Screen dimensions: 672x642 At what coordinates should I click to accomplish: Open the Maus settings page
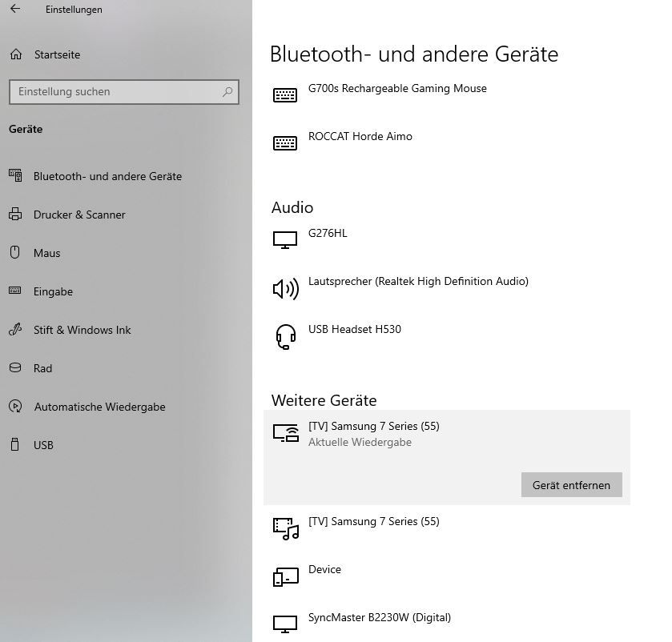coord(46,253)
